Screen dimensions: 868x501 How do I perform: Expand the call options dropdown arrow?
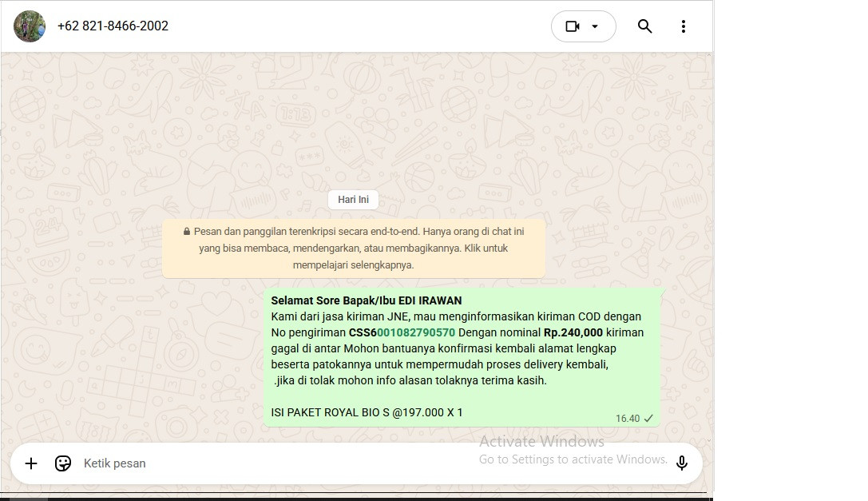click(595, 26)
